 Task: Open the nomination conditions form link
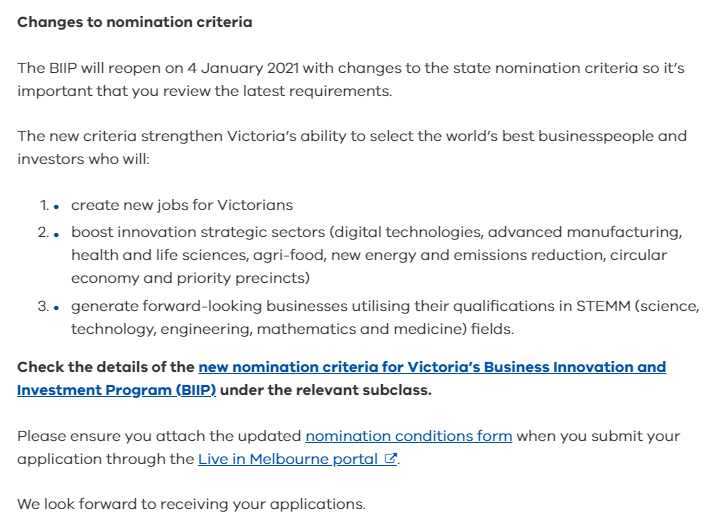click(x=408, y=436)
